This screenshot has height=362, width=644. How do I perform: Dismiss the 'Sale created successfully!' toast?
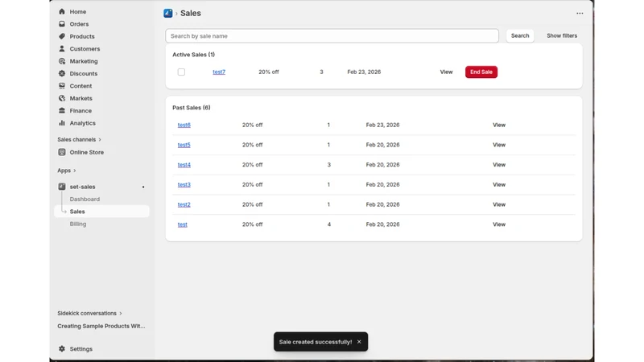click(x=359, y=341)
